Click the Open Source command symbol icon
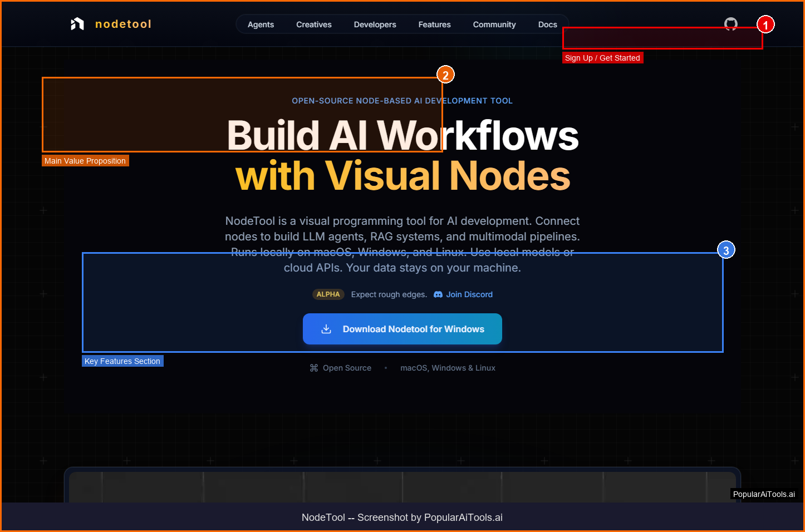 click(x=314, y=368)
